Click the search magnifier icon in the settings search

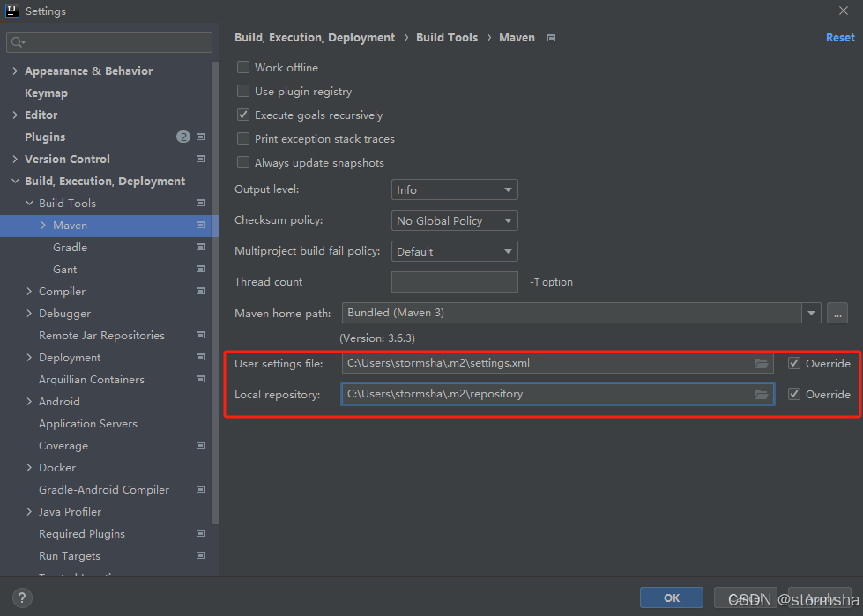point(18,42)
